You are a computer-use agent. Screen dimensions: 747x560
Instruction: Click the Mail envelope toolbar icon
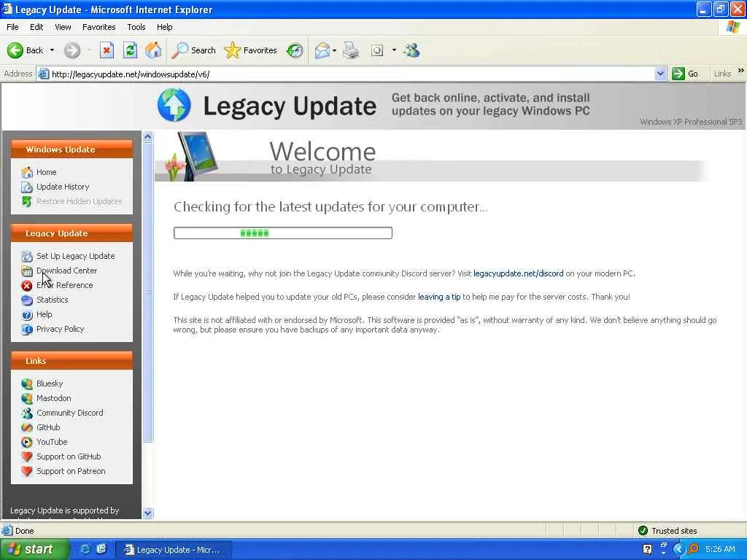[322, 50]
